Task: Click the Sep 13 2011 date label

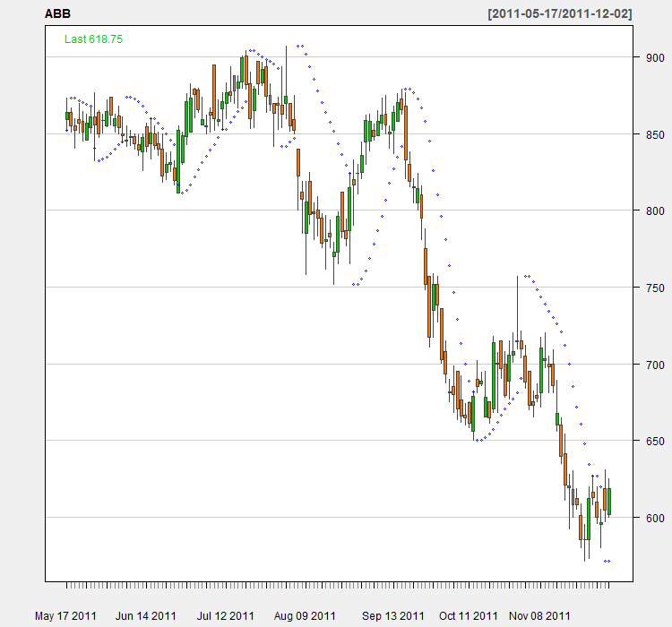Action: pyautogui.click(x=393, y=616)
